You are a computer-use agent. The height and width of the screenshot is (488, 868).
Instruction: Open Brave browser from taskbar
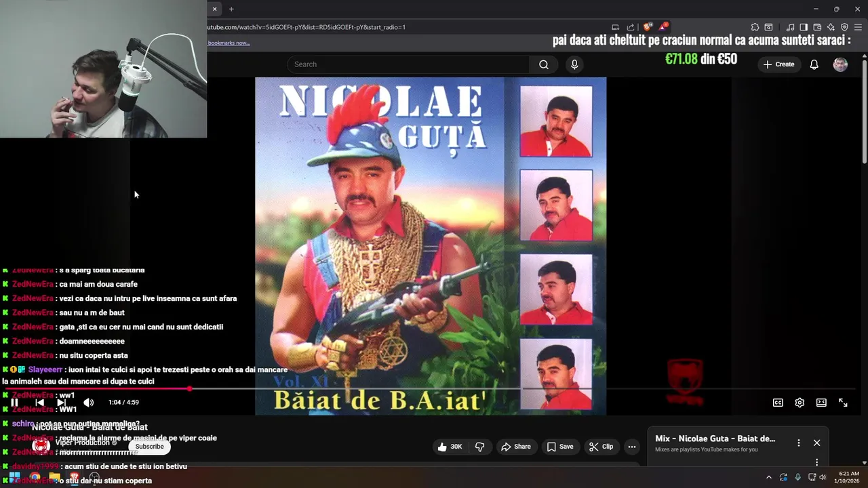(x=75, y=477)
